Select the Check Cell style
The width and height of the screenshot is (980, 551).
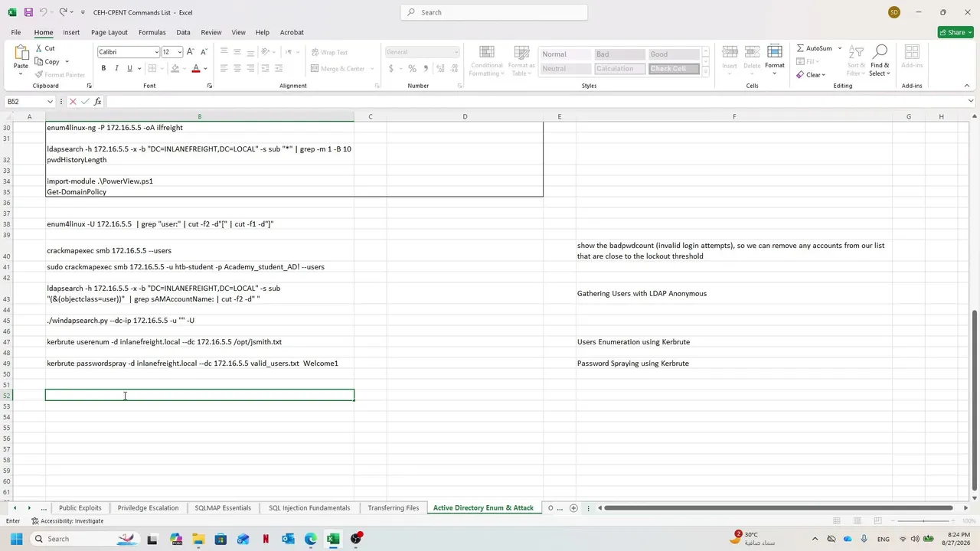click(x=674, y=69)
